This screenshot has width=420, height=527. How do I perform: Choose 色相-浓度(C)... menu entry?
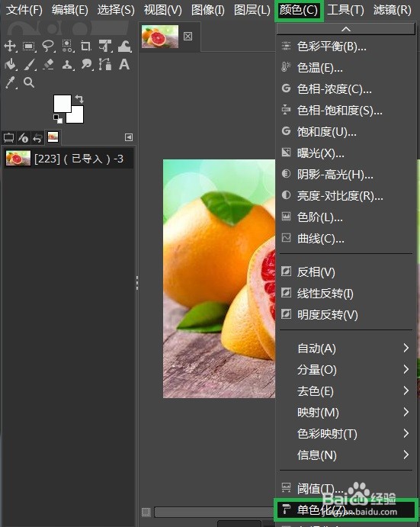coord(346,89)
